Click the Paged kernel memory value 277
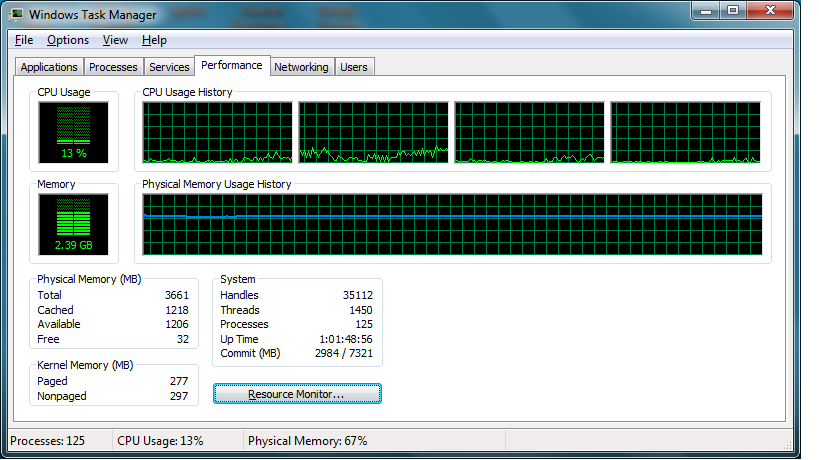Image resolution: width=819 pixels, height=460 pixels. pyautogui.click(x=179, y=381)
